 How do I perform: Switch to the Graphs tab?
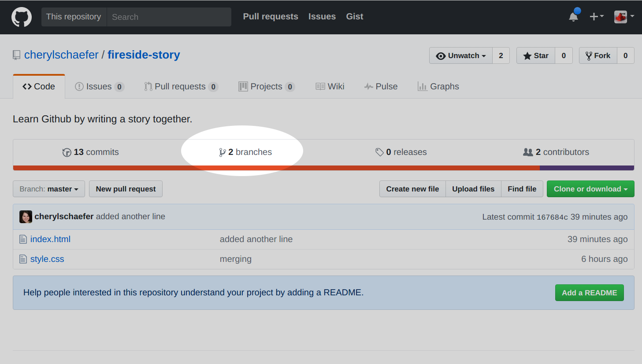coord(438,86)
